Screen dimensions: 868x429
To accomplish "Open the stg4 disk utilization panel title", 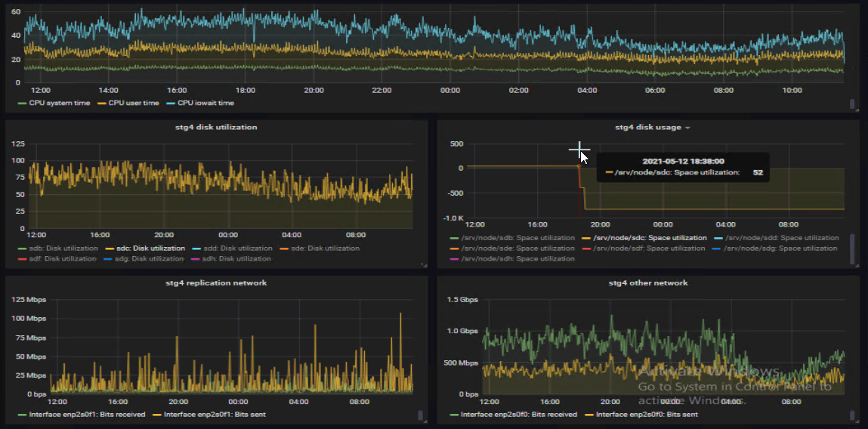I will (216, 127).
